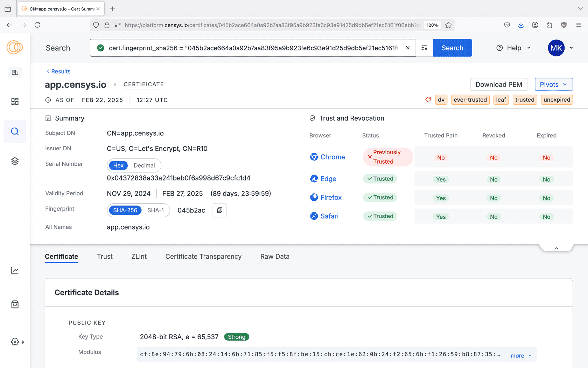This screenshot has width=588, height=368.
Task: Open the browser extensions puzzle icon
Action: click(549, 25)
